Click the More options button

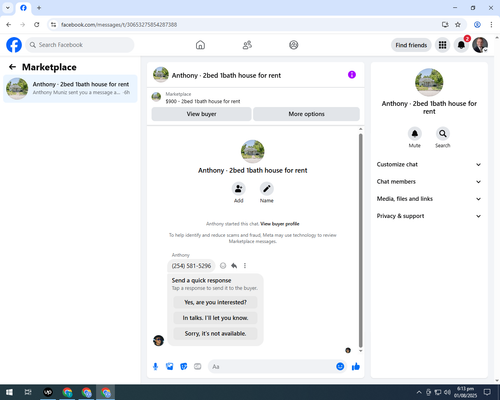(x=306, y=114)
